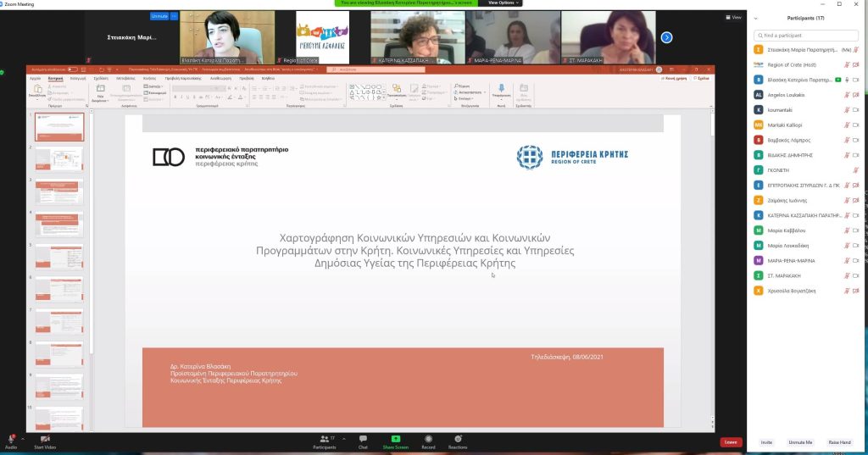Click the AL avatar of Angelos Loukakis

(759, 95)
